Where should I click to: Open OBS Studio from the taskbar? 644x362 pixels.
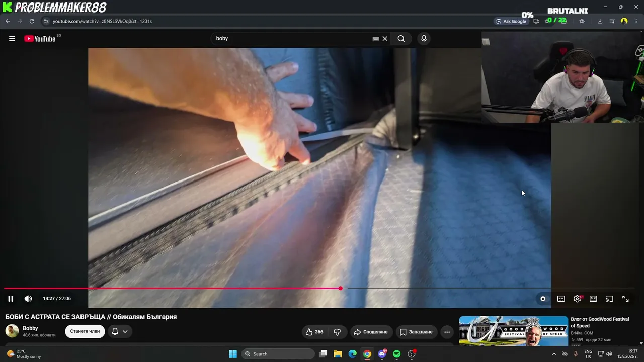412,354
